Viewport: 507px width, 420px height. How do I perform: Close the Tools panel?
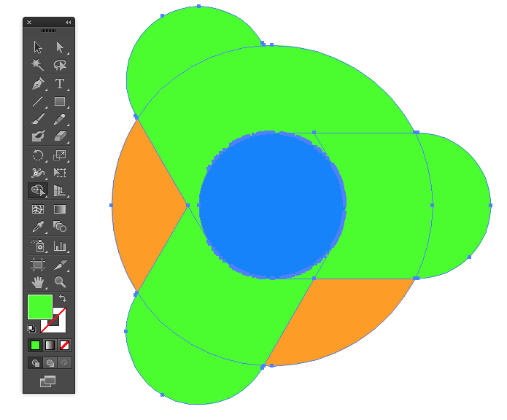pyautogui.click(x=29, y=23)
